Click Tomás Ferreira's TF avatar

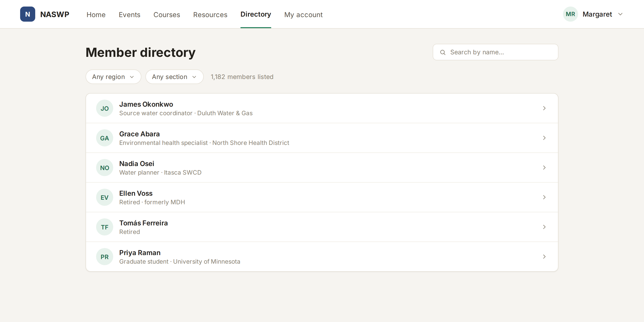point(105,227)
